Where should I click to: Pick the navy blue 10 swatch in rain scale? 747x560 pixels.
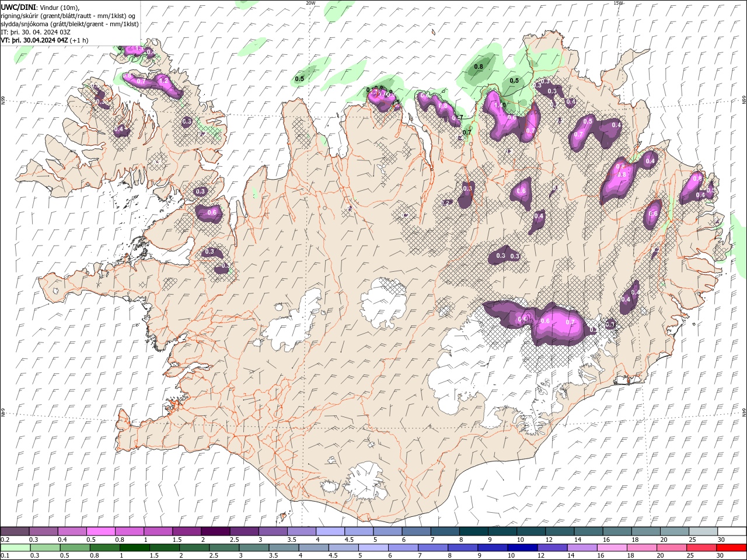(523, 548)
